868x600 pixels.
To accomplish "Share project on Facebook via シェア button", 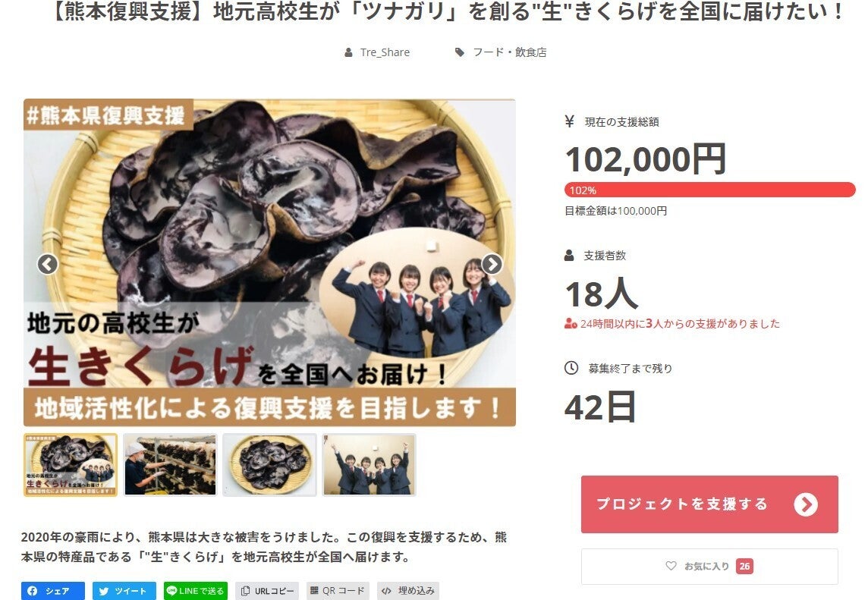I will [52, 591].
